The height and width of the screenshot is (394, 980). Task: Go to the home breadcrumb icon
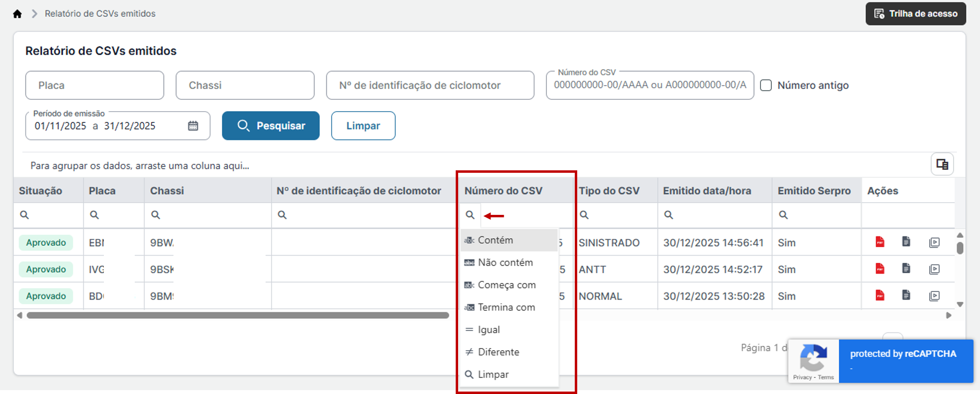click(17, 14)
